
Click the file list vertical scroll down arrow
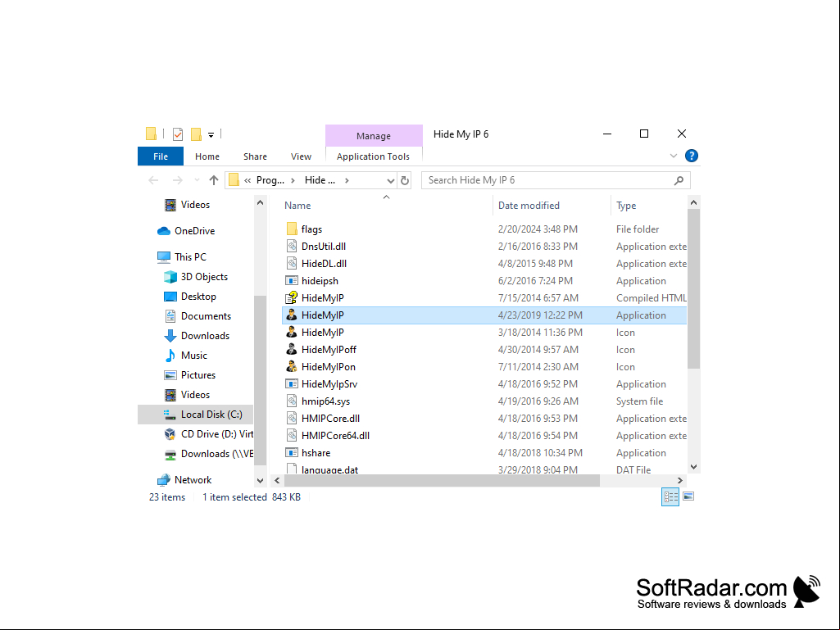click(x=693, y=467)
